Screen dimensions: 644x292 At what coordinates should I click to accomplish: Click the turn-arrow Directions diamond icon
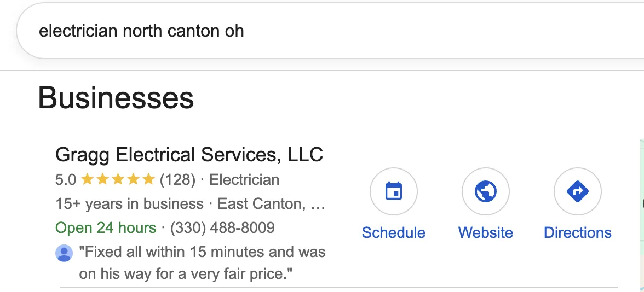[x=577, y=191]
